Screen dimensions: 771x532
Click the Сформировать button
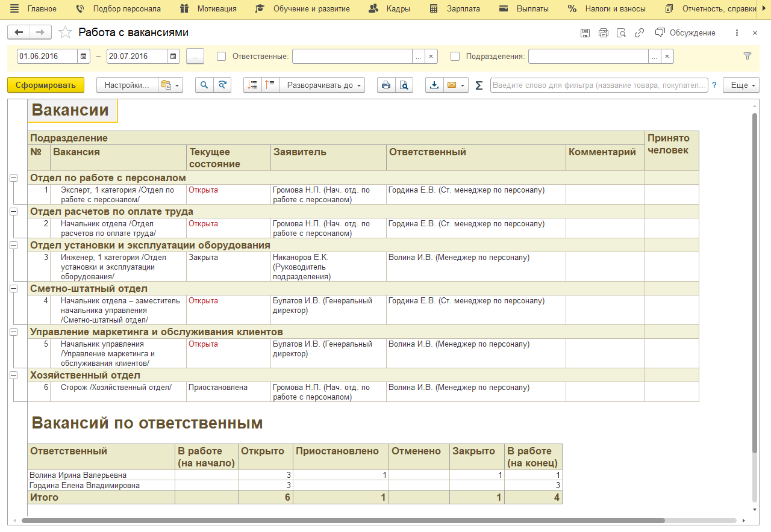[46, 85]
